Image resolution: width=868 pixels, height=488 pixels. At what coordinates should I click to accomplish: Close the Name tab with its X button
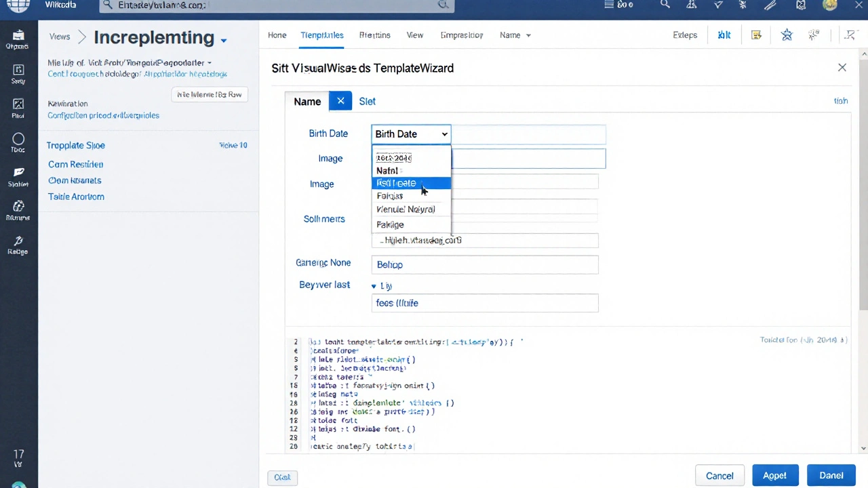(x=340, y=101)
